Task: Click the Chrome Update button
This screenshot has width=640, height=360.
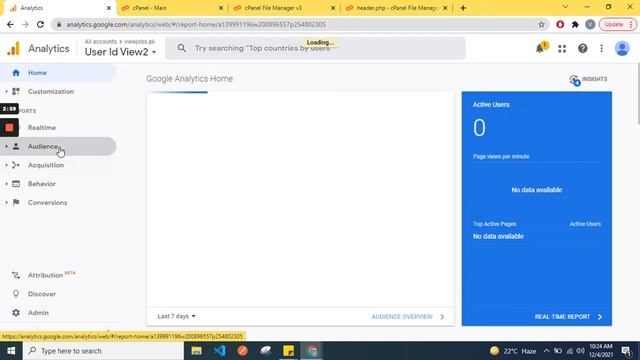Action: click(x=617, y=24)
